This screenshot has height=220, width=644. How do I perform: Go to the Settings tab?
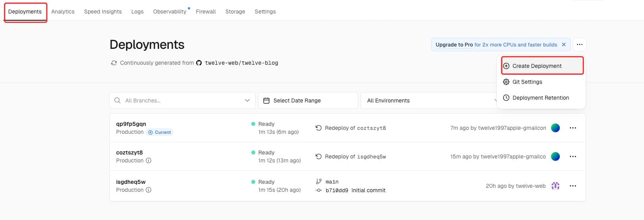click(x=265, y=12)
